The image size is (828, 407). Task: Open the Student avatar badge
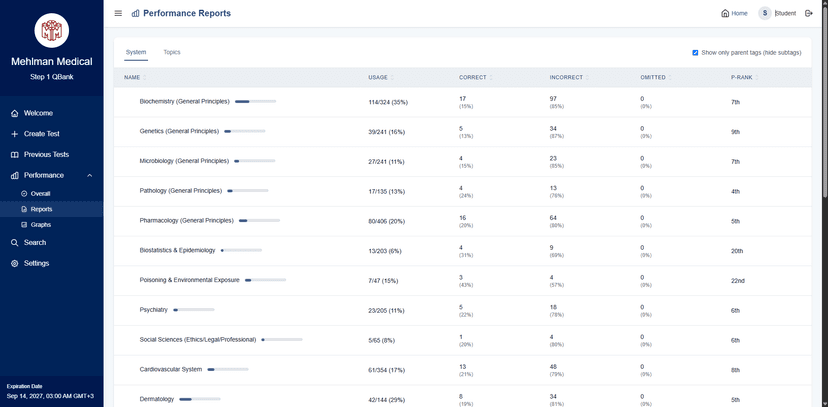pos(765,13)
